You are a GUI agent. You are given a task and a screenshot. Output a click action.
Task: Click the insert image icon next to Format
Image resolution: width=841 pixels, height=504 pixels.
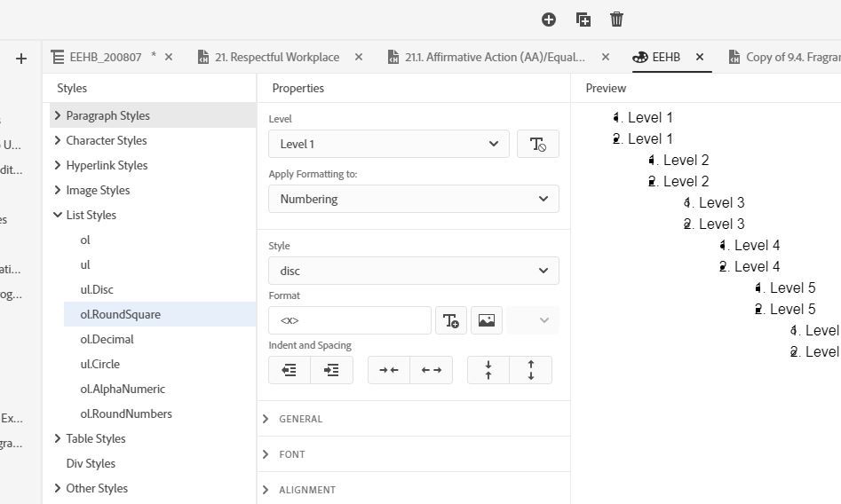click(x=487, y=320)
